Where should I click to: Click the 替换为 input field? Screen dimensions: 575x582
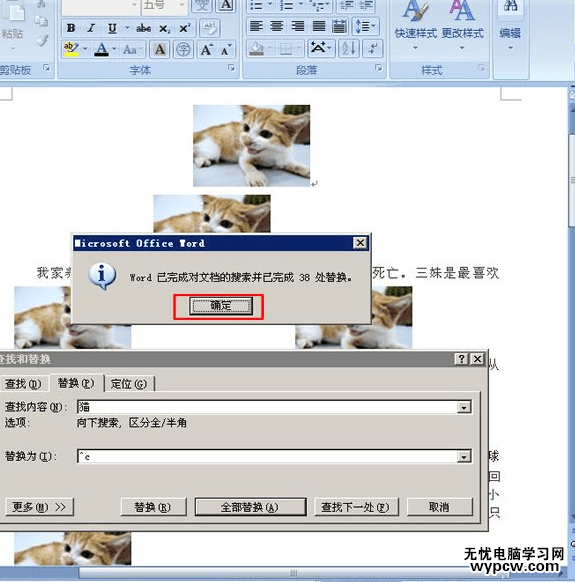pyautogui.click(x=267, y=456)
